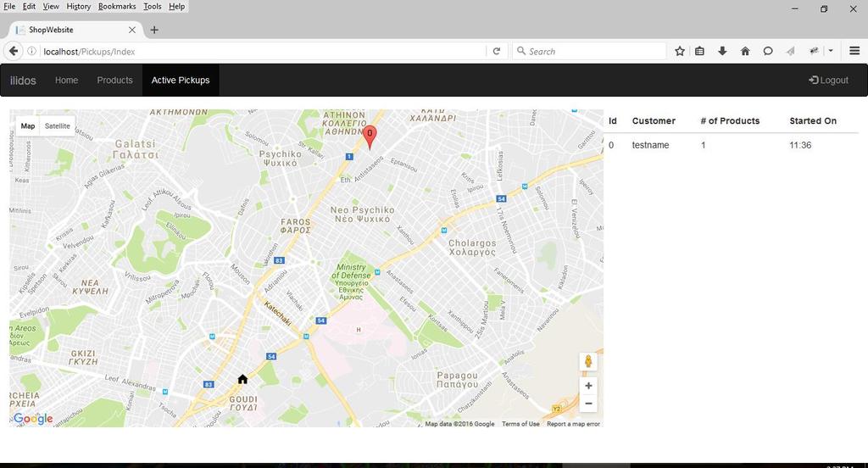Image resolution: width=868 pixels, height=468 pixels.
Task: Click the Id column header
Action: pos(612,120)
